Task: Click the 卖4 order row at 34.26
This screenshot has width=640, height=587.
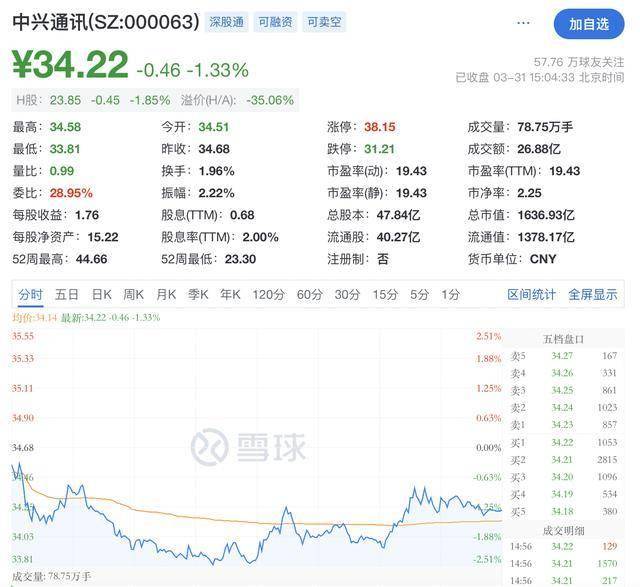Action: (563, 373)
